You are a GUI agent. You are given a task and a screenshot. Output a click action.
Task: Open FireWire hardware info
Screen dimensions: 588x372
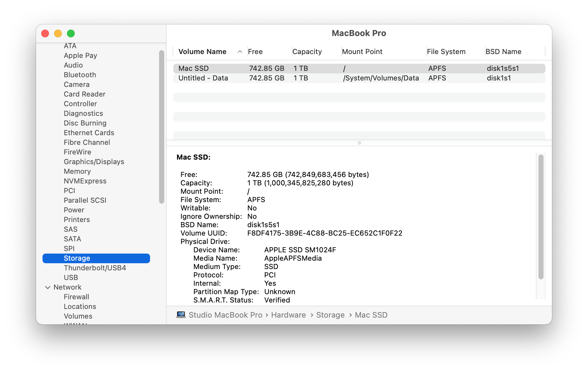(x=78, y=152)
